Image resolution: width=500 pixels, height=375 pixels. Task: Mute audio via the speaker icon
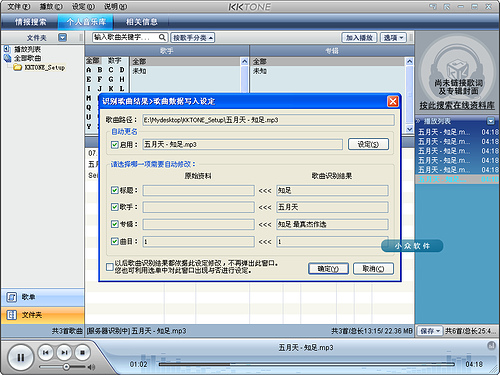(91, 367)
